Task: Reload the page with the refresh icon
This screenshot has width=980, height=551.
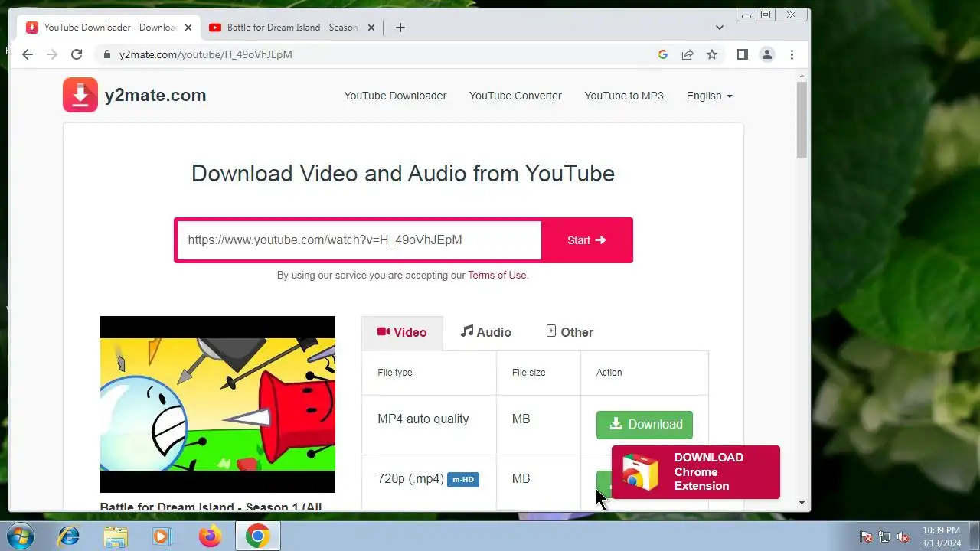Action: (77, 54)
